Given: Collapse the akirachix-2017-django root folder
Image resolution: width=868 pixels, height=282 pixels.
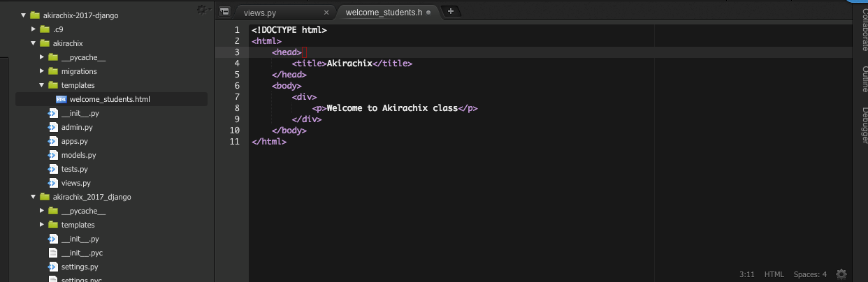Looking at the screenshot, I should (24, 15).
